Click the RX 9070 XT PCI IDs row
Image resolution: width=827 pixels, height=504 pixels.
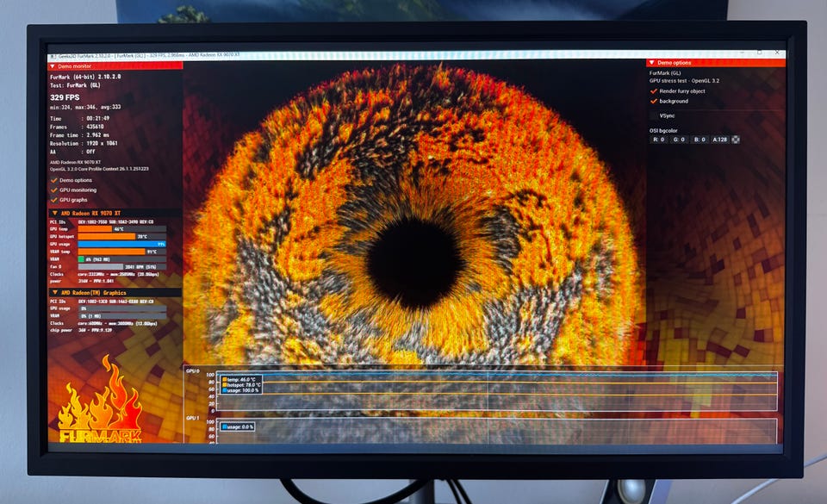coord(102,222)
